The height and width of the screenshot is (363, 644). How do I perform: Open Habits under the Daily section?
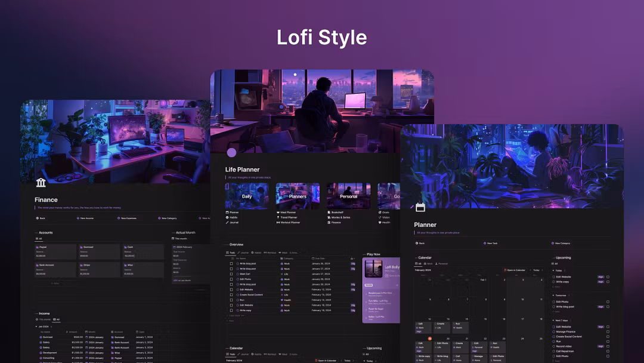(x=234, y=217)
